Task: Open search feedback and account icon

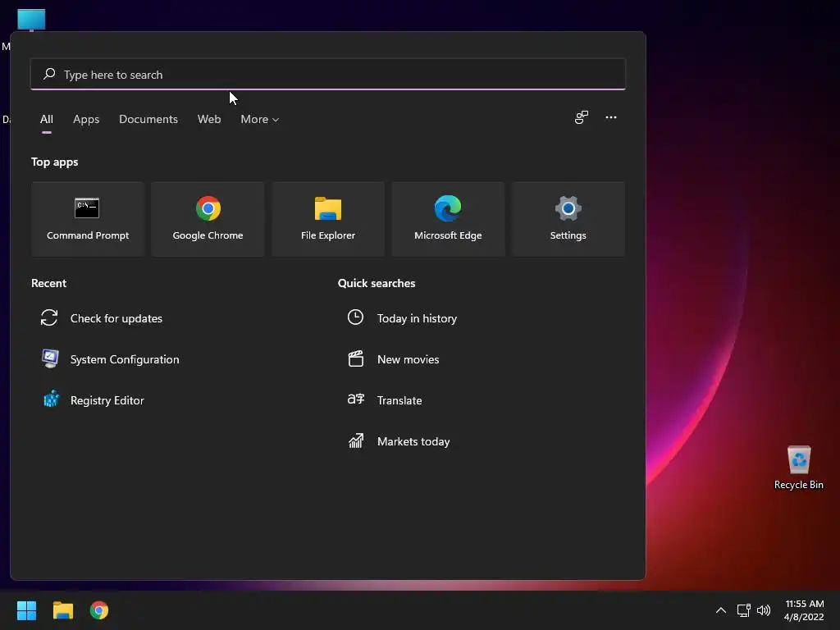Action: tap(582, 117)
